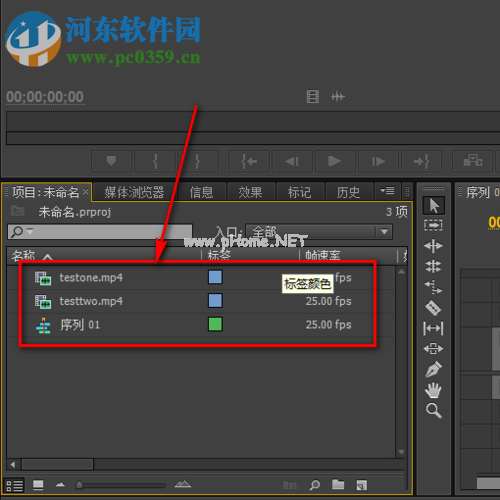Switch to the 效果 tab

(250, 192)
